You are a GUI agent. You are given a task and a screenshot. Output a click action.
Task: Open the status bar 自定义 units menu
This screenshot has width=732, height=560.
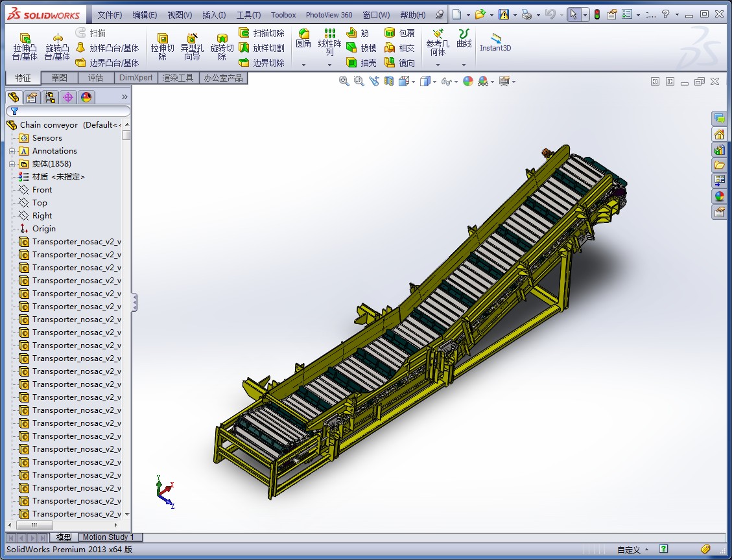[x=633, y=550]
